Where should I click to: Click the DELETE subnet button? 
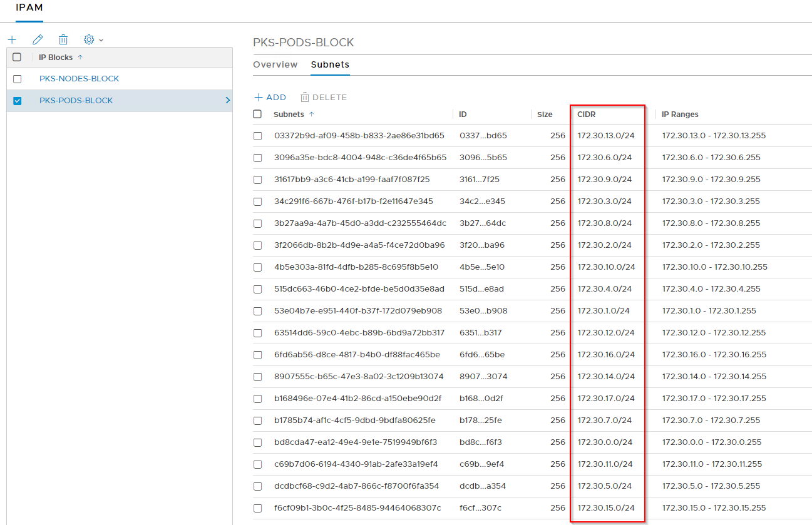(323, 98)
